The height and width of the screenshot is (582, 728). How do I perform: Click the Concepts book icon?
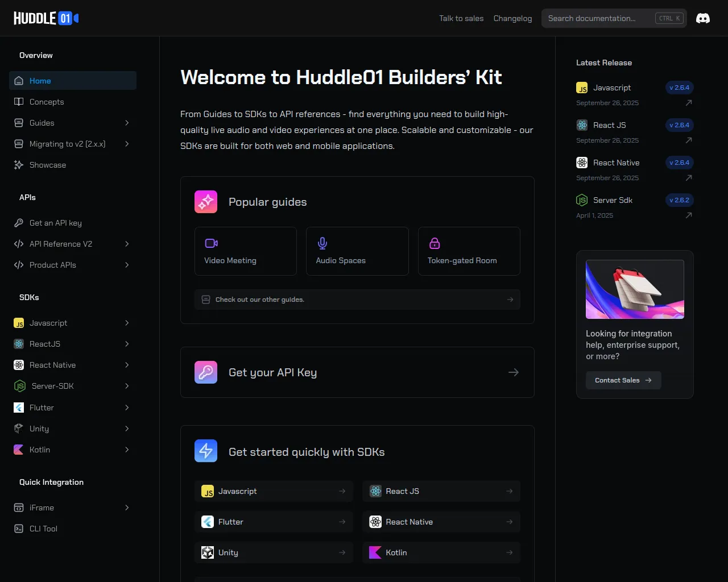[19, 102]
